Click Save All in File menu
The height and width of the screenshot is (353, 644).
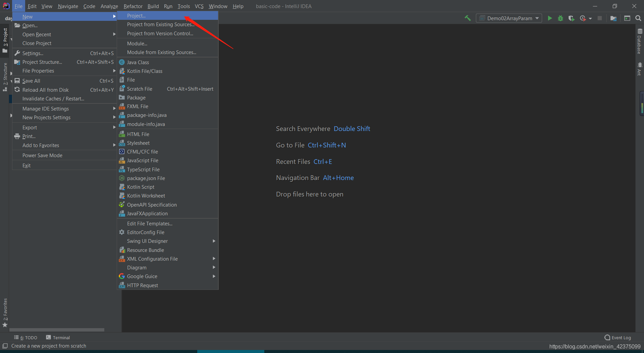tap(64, 81)
